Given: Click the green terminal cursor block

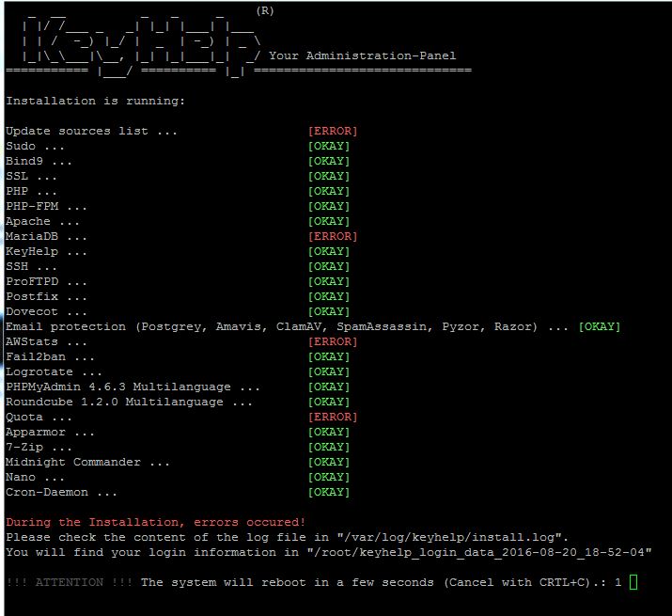Looking at the screenshot, I should (x=633, y=582).
